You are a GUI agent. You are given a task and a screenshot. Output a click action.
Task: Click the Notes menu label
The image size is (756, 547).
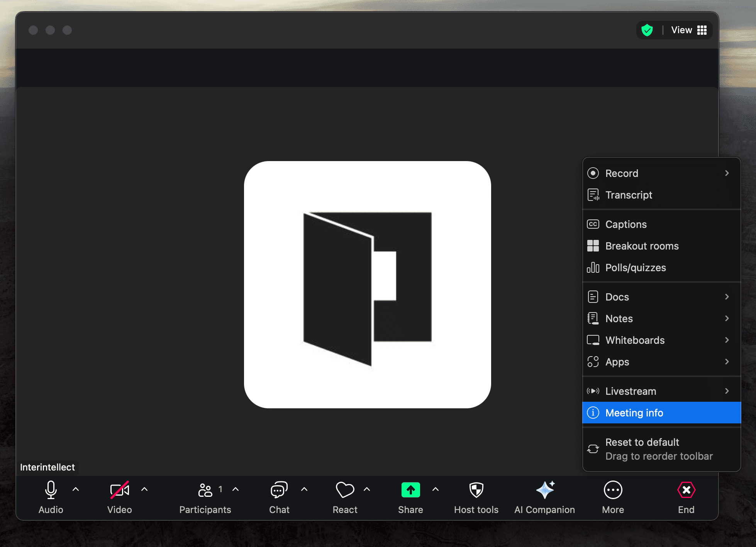tap(619, 318)
